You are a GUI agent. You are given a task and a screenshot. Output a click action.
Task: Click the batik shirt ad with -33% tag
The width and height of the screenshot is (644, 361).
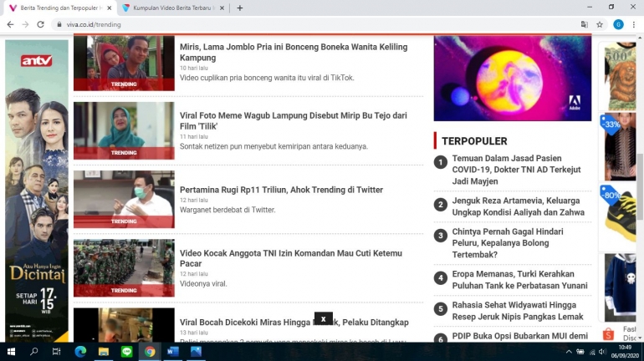[618, 147]
